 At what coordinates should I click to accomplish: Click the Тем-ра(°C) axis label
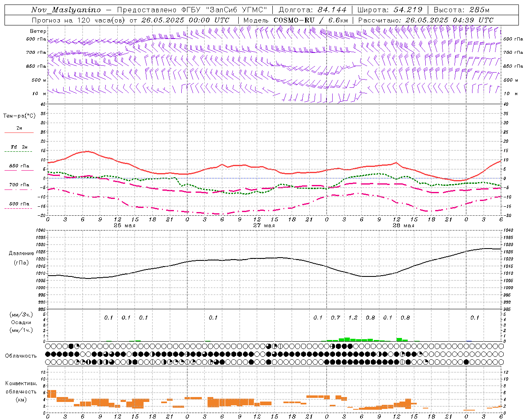pyautogui.click(x=19, y=116)
